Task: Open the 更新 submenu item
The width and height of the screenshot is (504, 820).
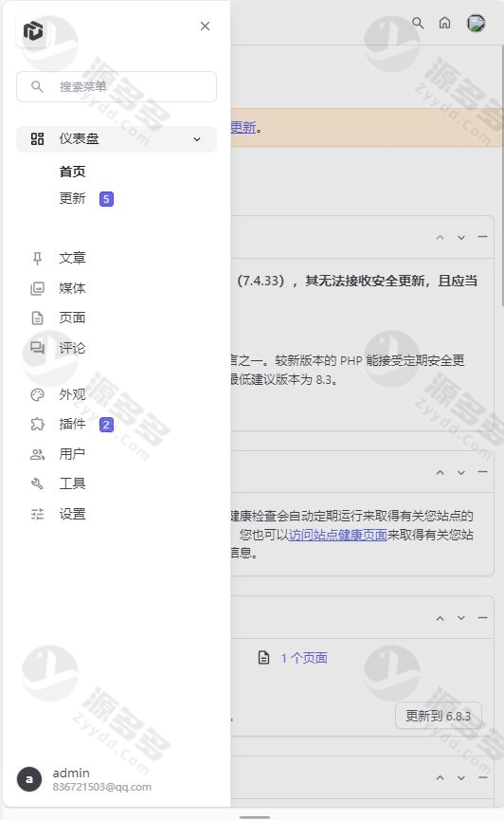Action: coord(72,198)
